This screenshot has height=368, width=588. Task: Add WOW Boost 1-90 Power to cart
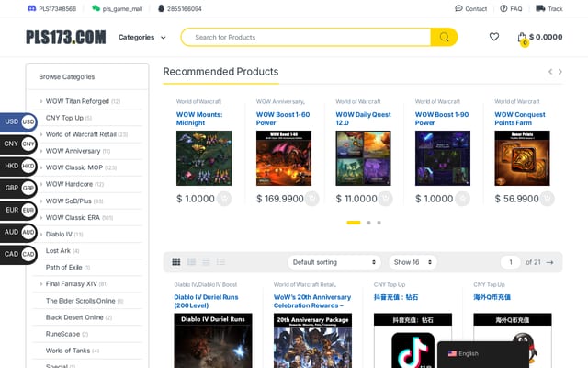[462, 199]
